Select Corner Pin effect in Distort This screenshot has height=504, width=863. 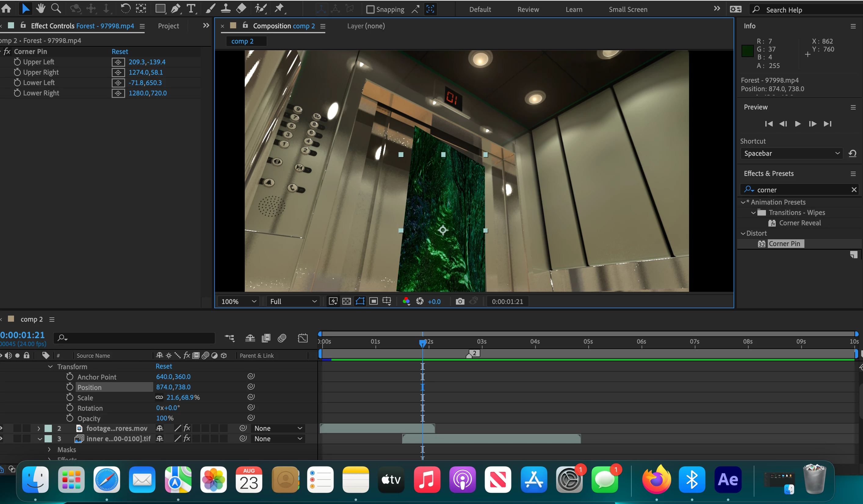coord(784,244)
